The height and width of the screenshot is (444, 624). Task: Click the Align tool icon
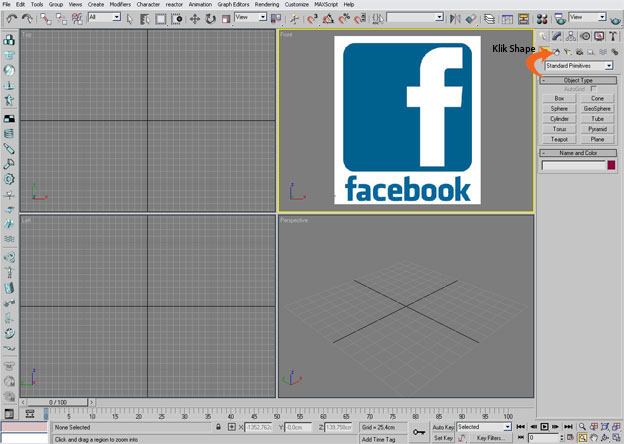[471, 19]
